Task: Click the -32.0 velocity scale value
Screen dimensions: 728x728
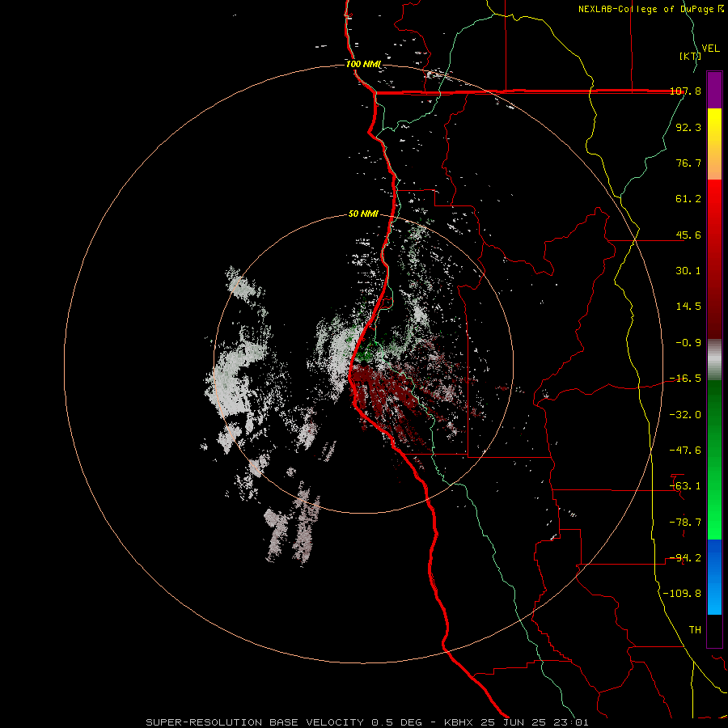Action: 685,415
